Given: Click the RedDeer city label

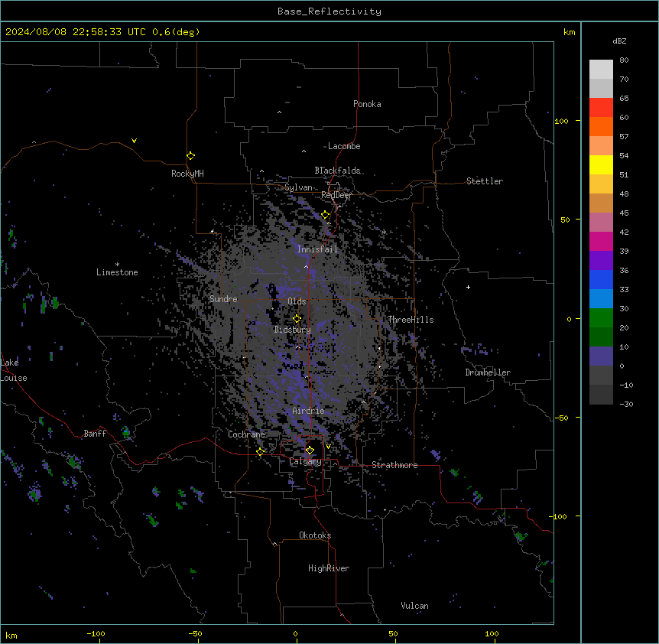Looking at the screenshot, I should [x=336, y=195].
